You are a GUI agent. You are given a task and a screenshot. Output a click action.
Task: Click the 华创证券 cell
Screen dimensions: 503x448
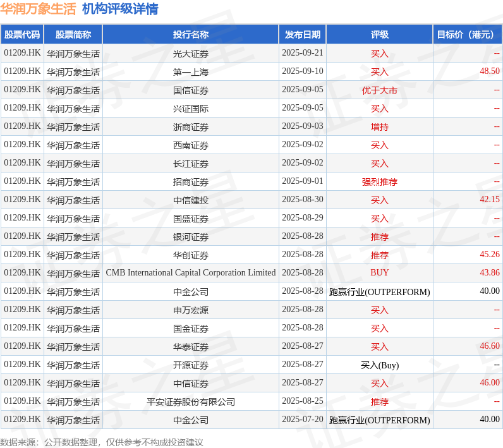click(x=191, y=255)
